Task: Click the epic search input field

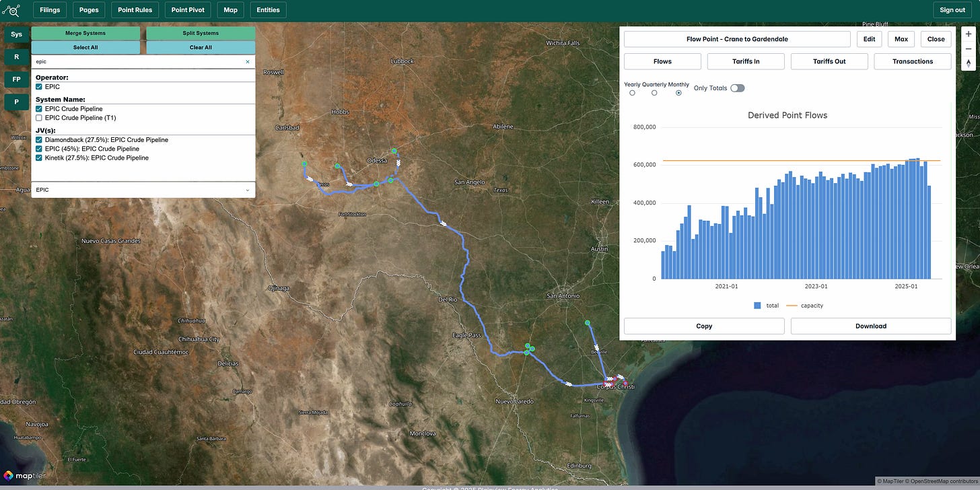Action: (x=137, y=61)
